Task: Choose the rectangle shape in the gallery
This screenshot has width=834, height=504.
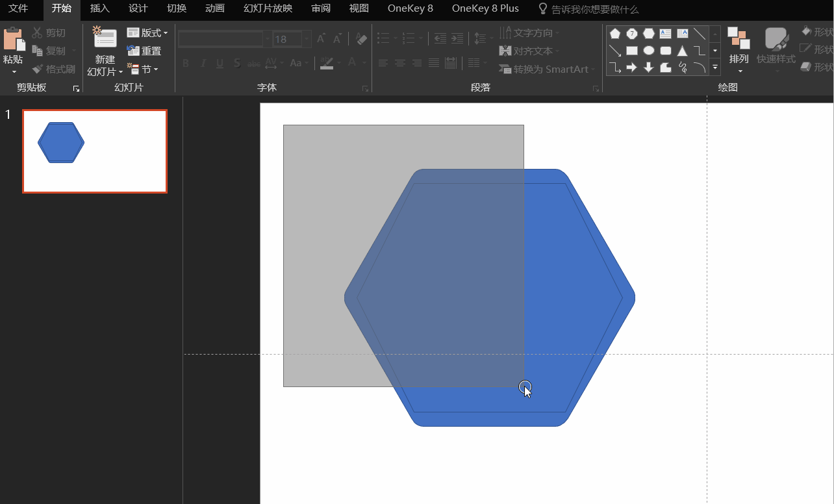Action: 632,51
